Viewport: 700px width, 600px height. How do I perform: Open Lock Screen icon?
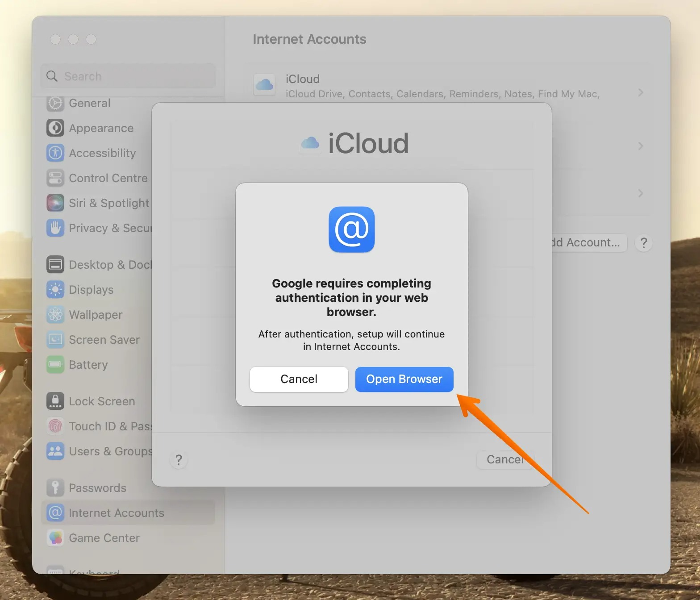pos(55,401)
